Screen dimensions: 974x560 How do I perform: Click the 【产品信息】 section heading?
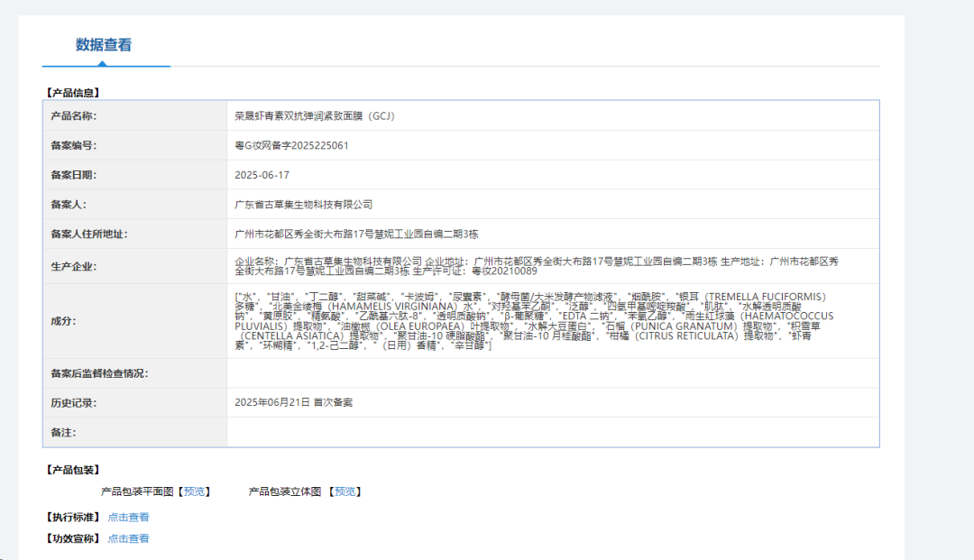pyautogui.click(x=73, y=93)
